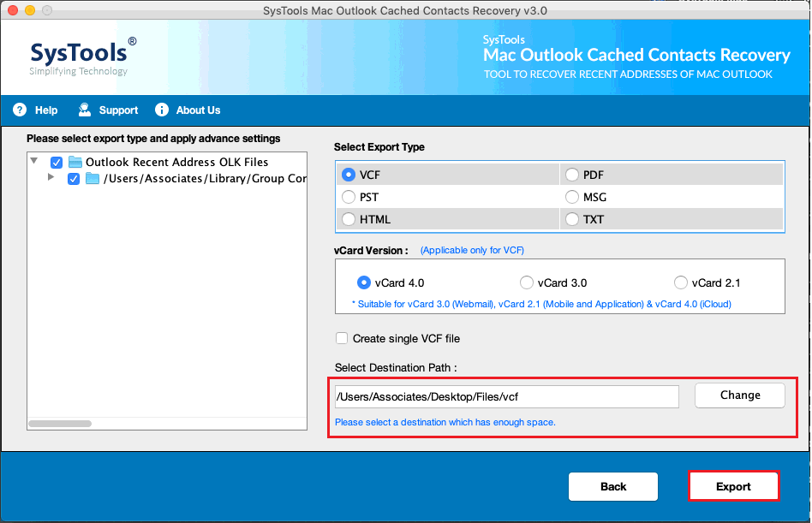Click "TOOL TO RECOVER RECENT ADDRESSES" banner subtitle
The height and width of the screenshot is (523, 812).
point(628,74)
